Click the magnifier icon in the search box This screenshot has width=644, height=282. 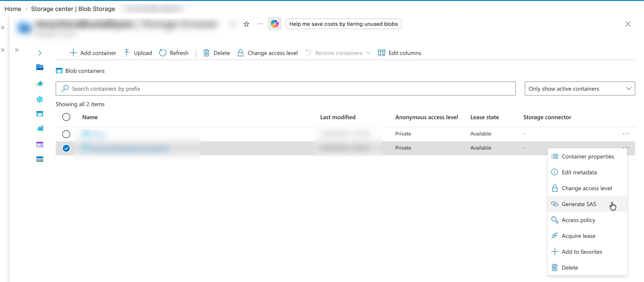(x=65, y=88)
